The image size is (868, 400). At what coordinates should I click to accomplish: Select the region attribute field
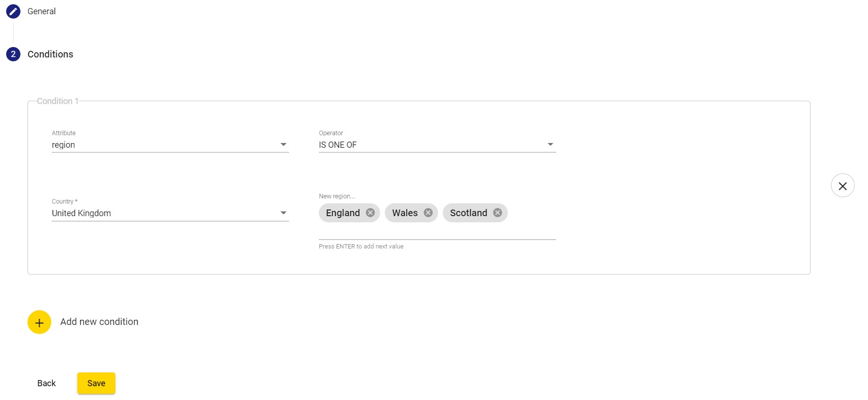point(170,145)
